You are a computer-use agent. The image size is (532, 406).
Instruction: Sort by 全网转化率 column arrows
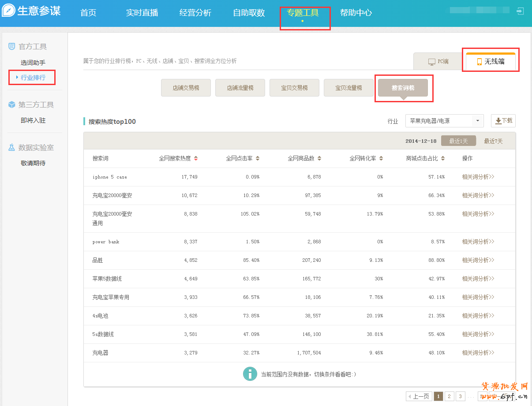[381, 159]
